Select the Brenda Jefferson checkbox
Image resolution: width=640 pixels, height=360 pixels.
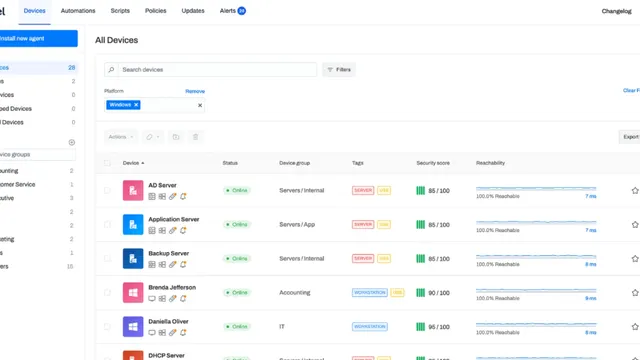coord(107,293)
